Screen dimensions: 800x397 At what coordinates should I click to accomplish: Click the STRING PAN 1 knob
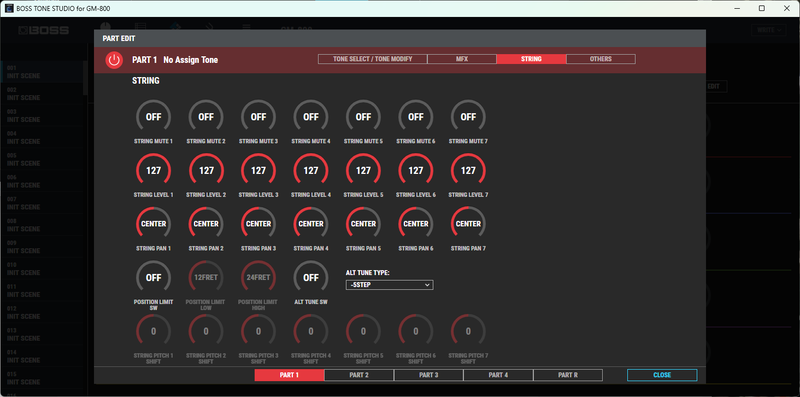pyautogui.click(x=154, y=224)
